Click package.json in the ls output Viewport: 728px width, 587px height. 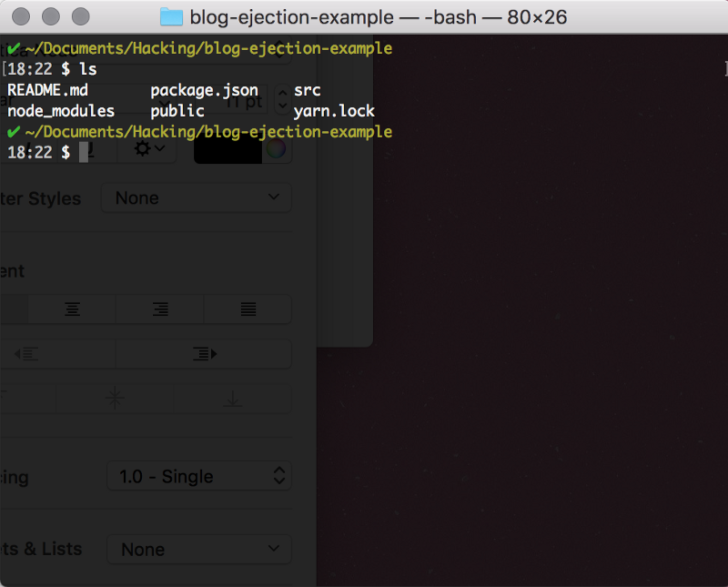204,91
